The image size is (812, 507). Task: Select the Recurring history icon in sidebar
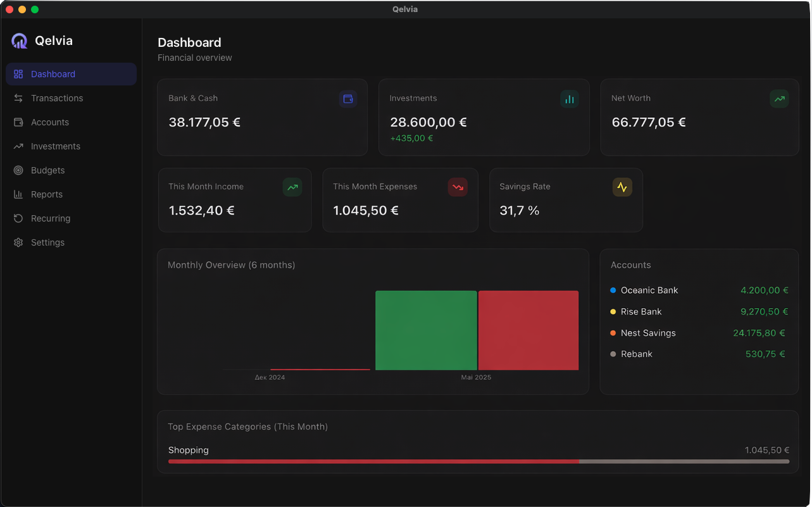[18, 218]
